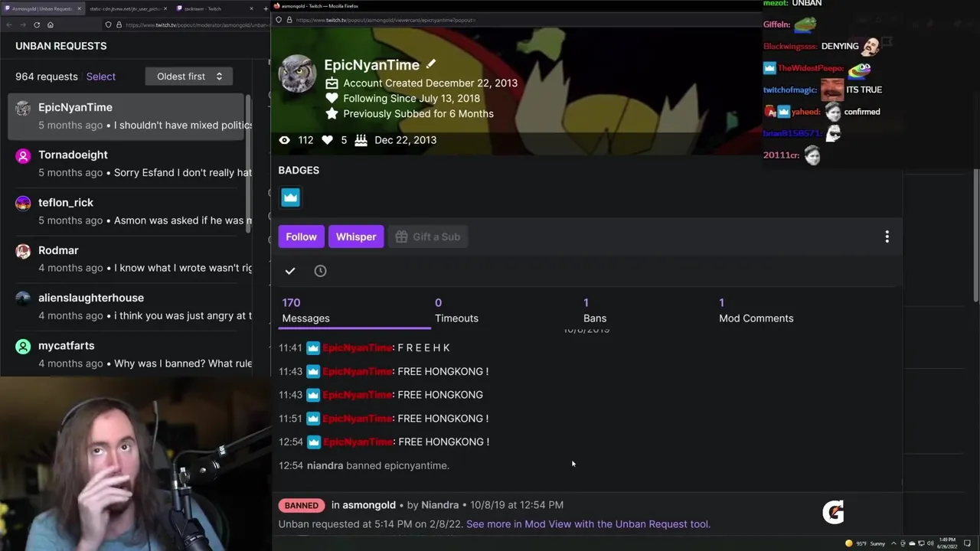This screenshot has height=551, width=980.
Task: Open teflon_rick unban request
Action: point(126,211)
